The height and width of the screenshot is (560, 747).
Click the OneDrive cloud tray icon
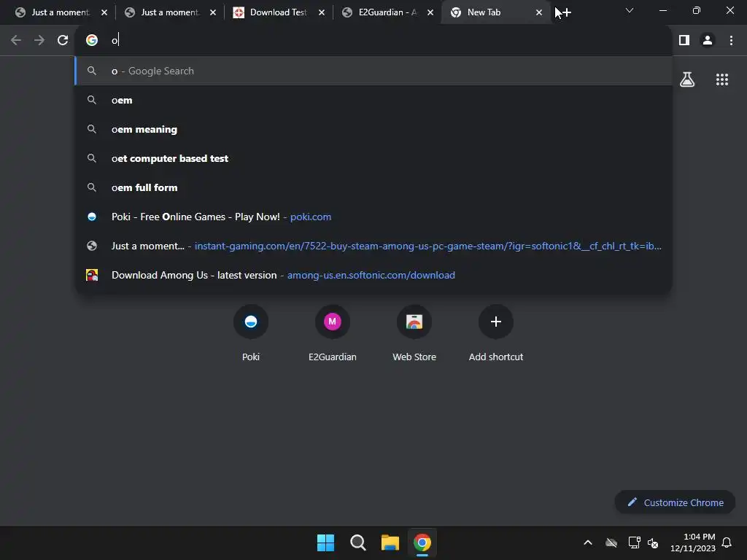tap(611, 542)
